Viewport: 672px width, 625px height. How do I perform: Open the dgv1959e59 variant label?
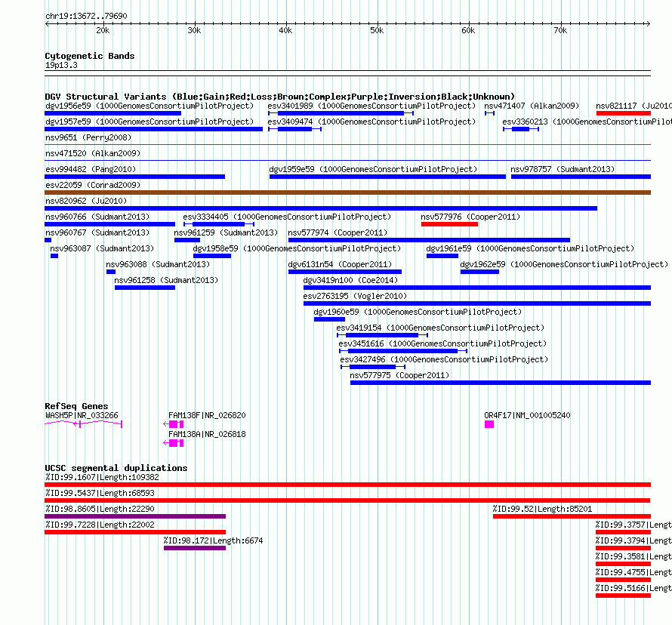click(x=373, y=169)
